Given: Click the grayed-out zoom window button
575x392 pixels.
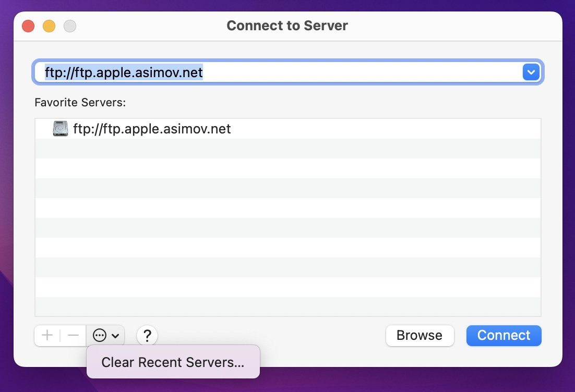Looking at the screenshot, I should tap(69, 26).
